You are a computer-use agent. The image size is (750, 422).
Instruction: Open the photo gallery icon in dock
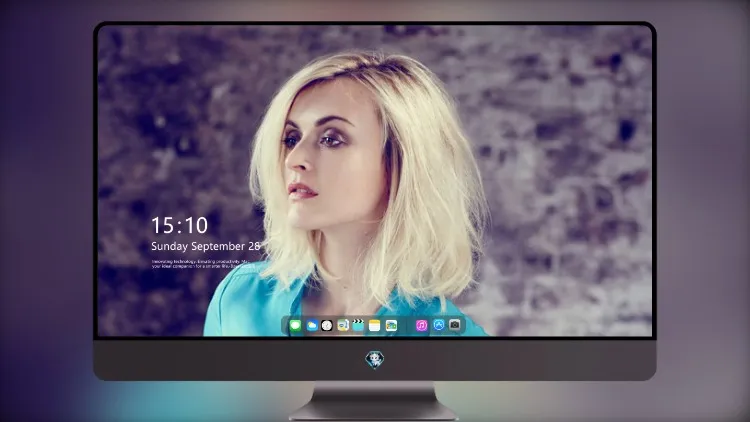[x=391, y=326]
